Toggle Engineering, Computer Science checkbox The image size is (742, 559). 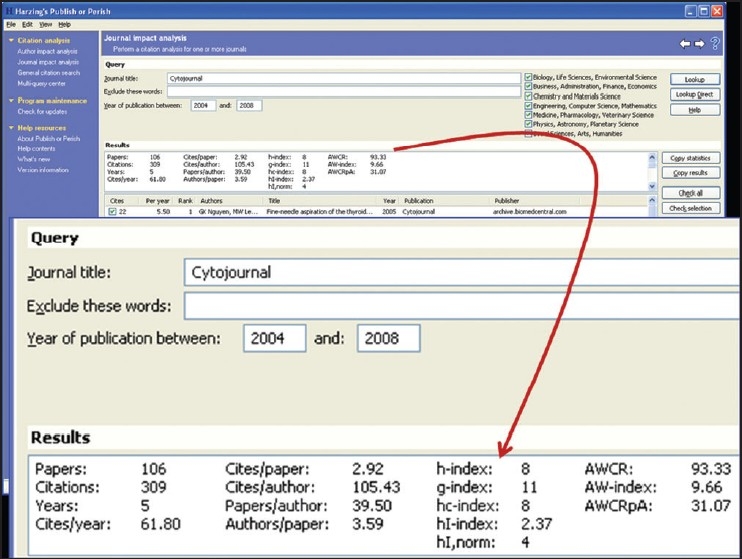[528, 106]
